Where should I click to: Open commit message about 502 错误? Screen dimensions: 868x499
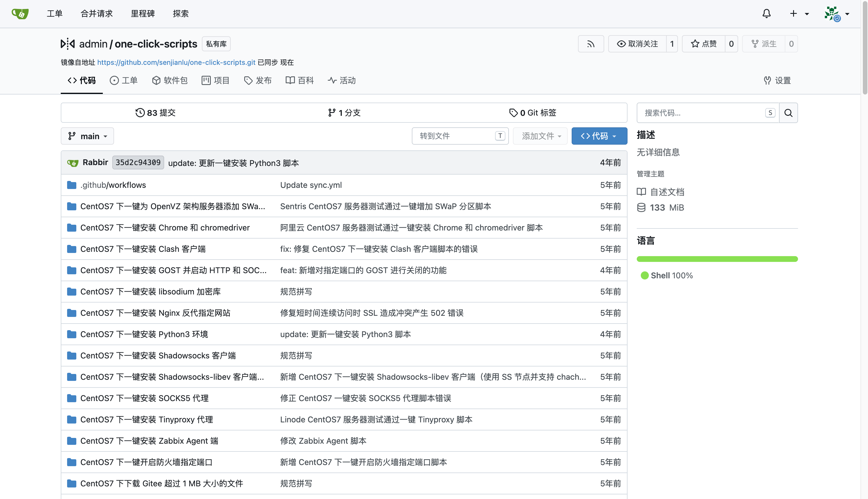pyautogui.click(x=372, y=313)
